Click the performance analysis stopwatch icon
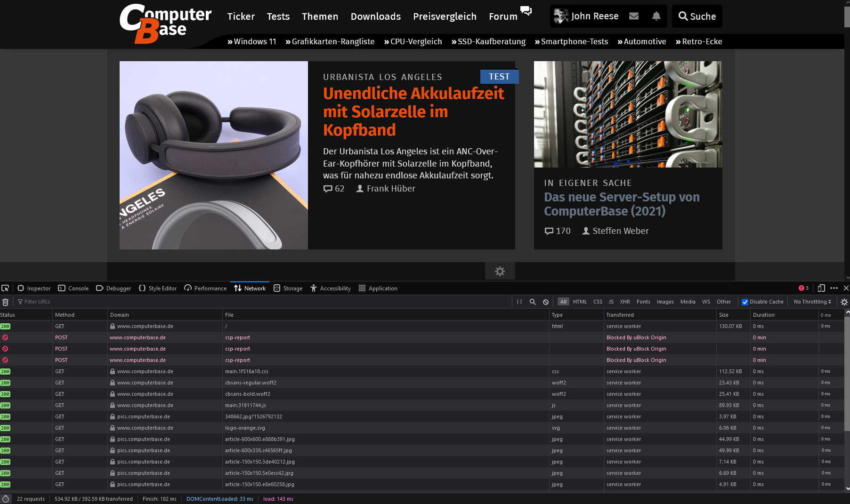Image resolution: width=850 pixels, height=504 pixels. pyautogui.click(x=6, y=499)
